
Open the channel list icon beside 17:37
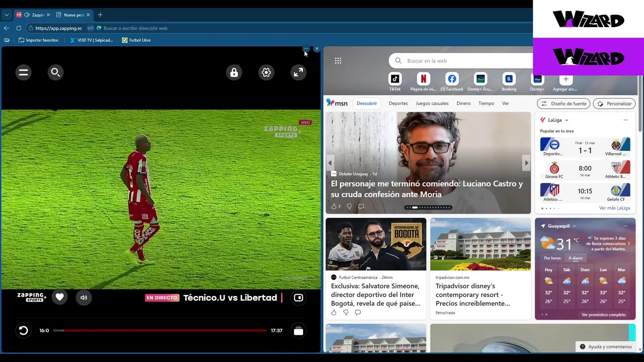click(x=298, y=330)
